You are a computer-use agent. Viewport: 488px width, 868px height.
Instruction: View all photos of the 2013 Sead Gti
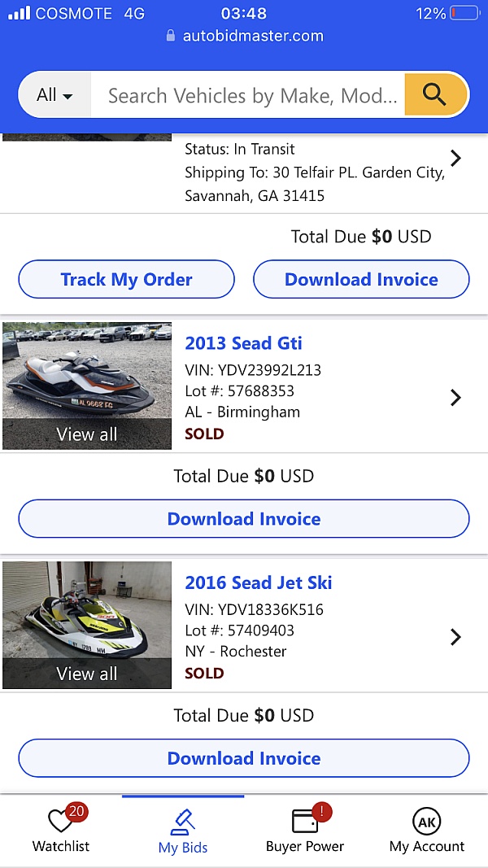pyautogui.click(x=87, y=434)
